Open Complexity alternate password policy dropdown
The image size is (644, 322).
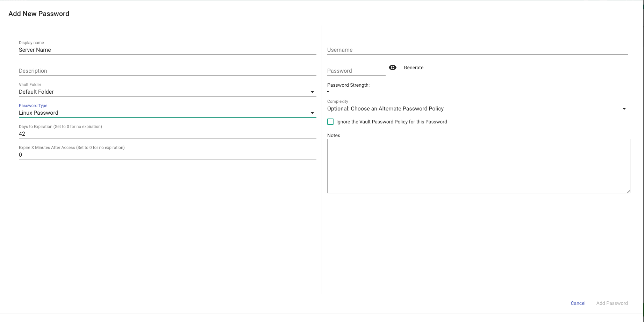pos(478,109)
